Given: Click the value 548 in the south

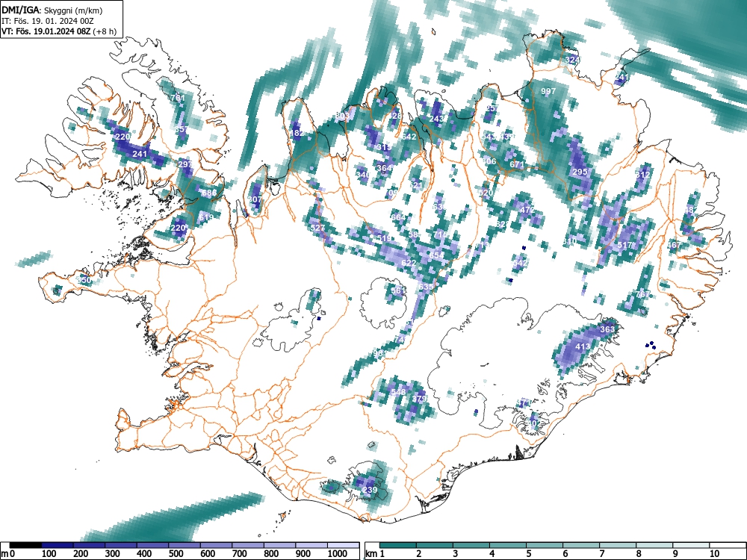Looking at the screenshot, I should click(398, 392).
